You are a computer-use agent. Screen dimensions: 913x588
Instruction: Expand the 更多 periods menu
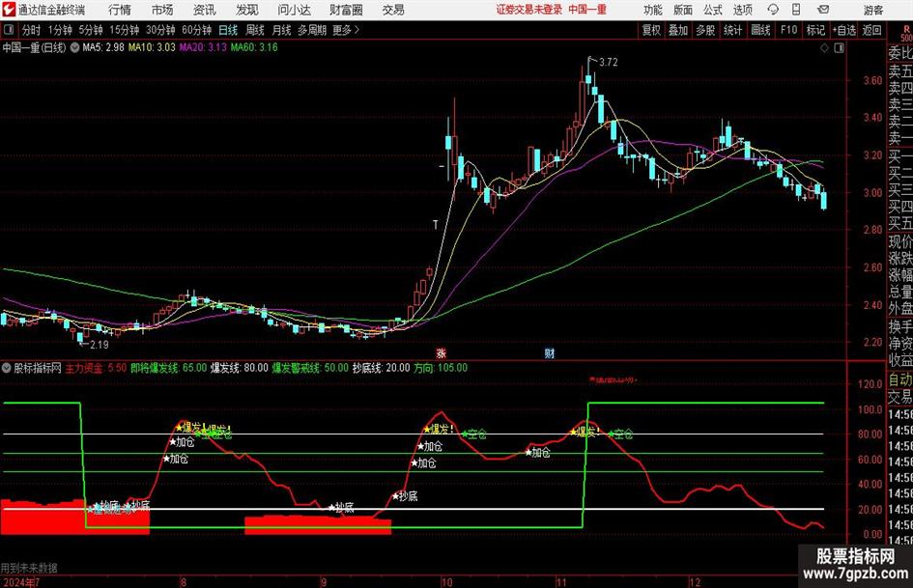[x=346, y=30]
